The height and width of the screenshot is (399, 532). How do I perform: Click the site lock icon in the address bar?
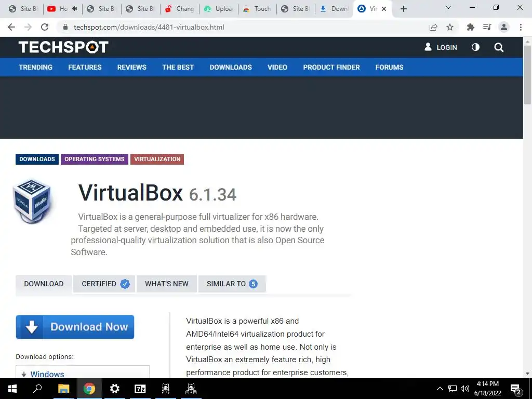pyautogui.click(x=65, y=27)
